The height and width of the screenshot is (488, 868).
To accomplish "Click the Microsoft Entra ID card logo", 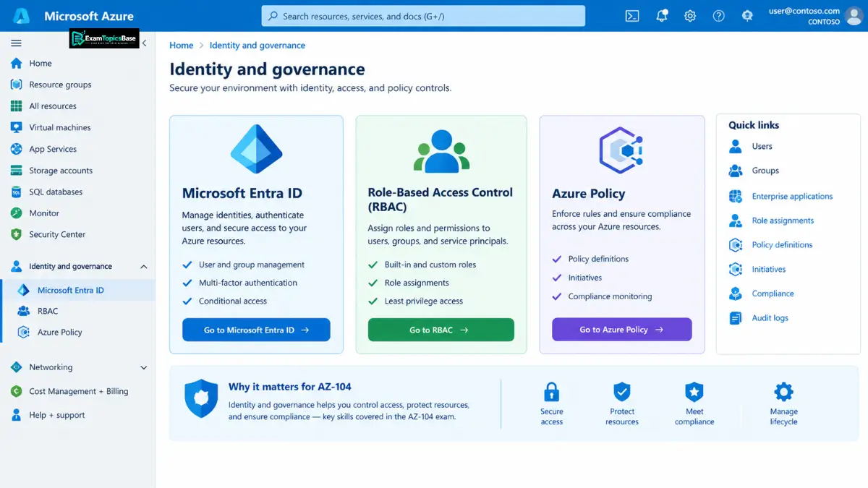I will (256, 149).
